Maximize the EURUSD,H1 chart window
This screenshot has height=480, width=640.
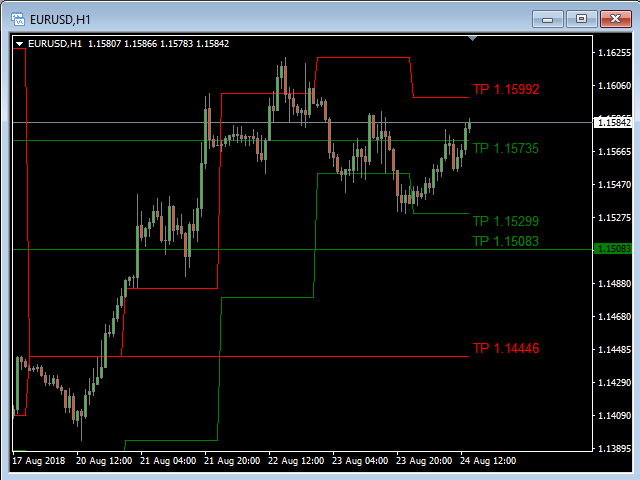click(580, 17)
